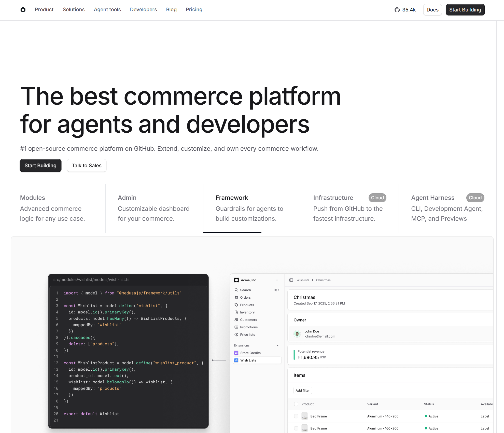The height and width of the screenshot is (433, 504).
Task: Click John Doe's avatar image
Action: [x=297, y=334]
